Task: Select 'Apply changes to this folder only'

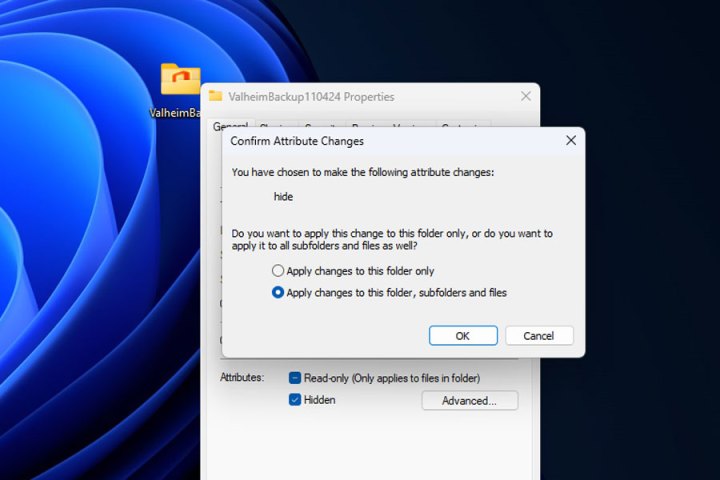Action: pos(278,271)
